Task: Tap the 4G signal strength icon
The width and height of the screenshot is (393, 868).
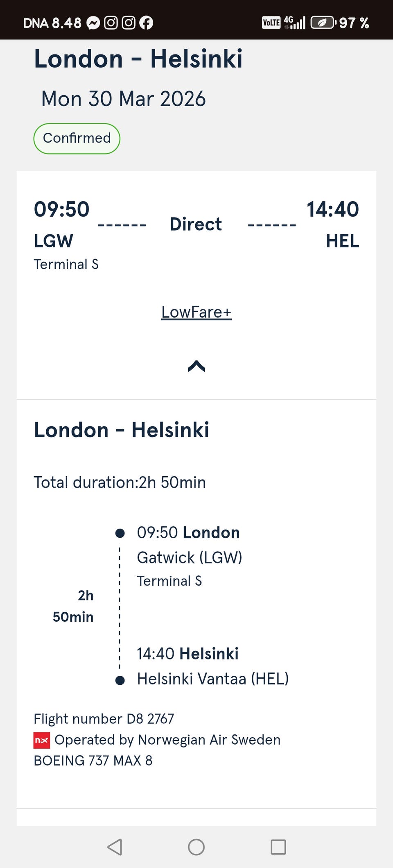Action: [295, 23]
